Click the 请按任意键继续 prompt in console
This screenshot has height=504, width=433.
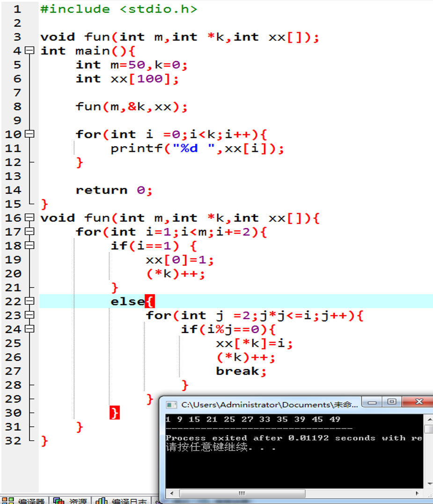[x=206, y=447]
